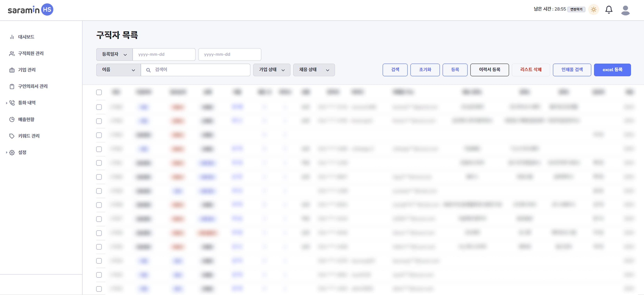The image size is (644, 295).
Task: Click the 연장하기 session extend button
Action: tap(576, 10)
